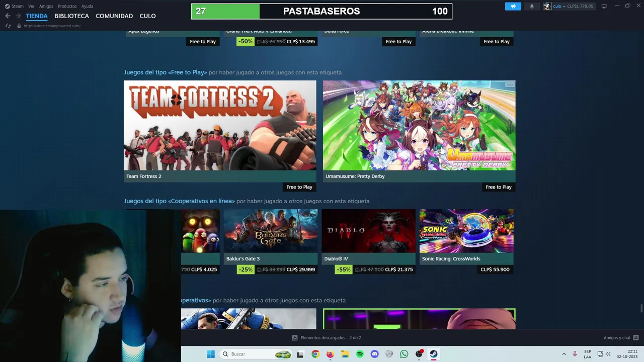Open the Amigos y chat icon
This screenshot has width=644, height=362.
(x=636, y=338)
